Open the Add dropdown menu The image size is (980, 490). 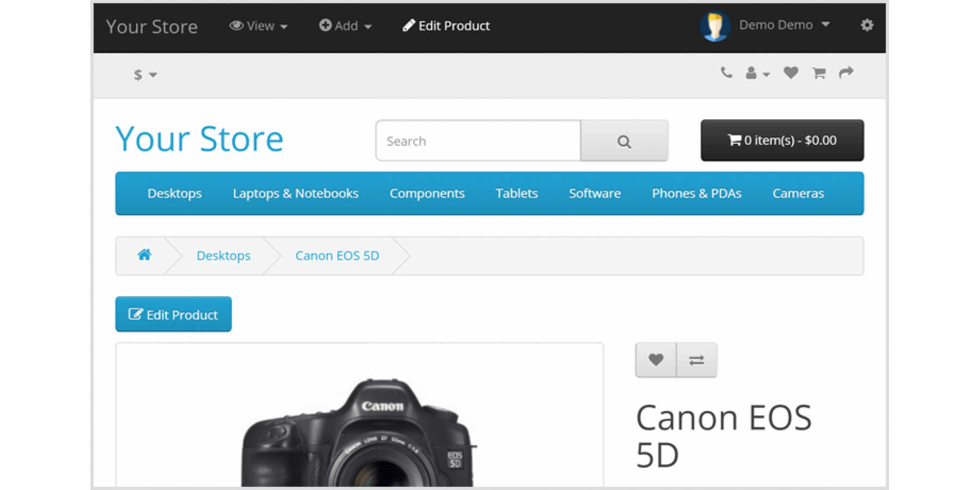tap(345, 26)
